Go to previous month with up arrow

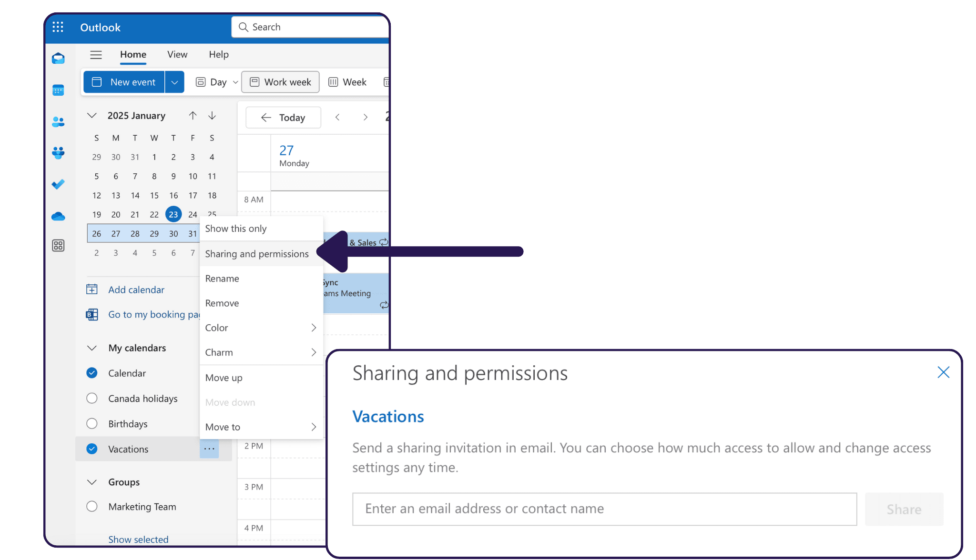pyautogui.click(x=193, y=116)
